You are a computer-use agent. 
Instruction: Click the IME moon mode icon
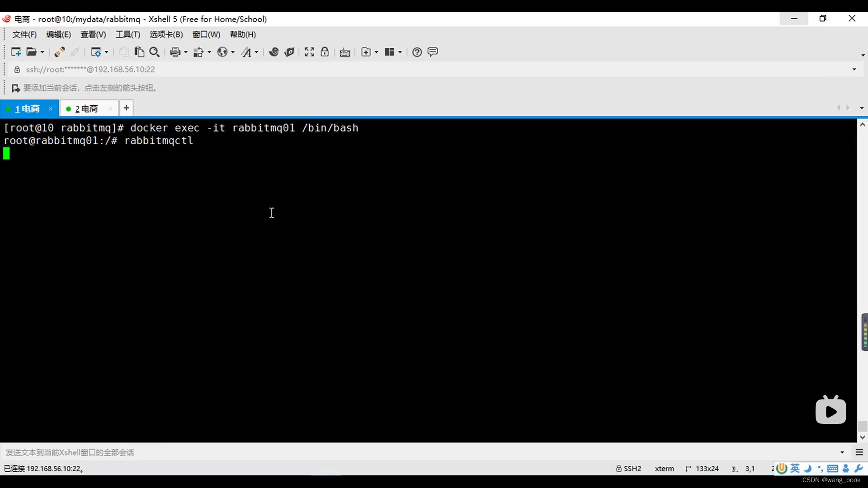(808, 469)
